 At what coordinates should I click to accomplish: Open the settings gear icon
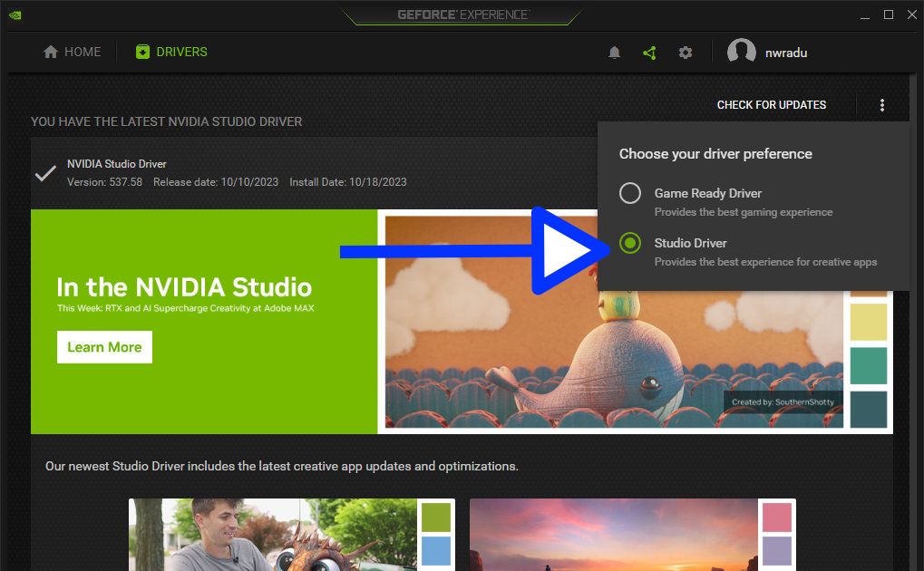point(686,53)
